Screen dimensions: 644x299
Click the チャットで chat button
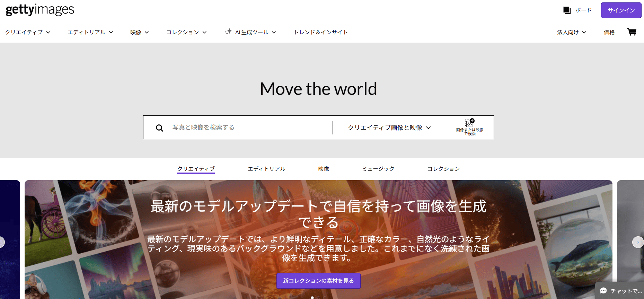point(620,291)
